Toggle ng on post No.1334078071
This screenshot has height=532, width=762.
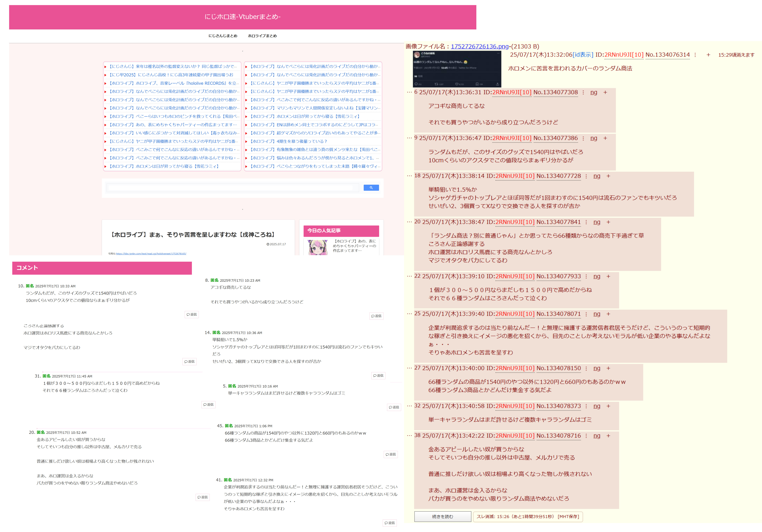tap(597, 314)
